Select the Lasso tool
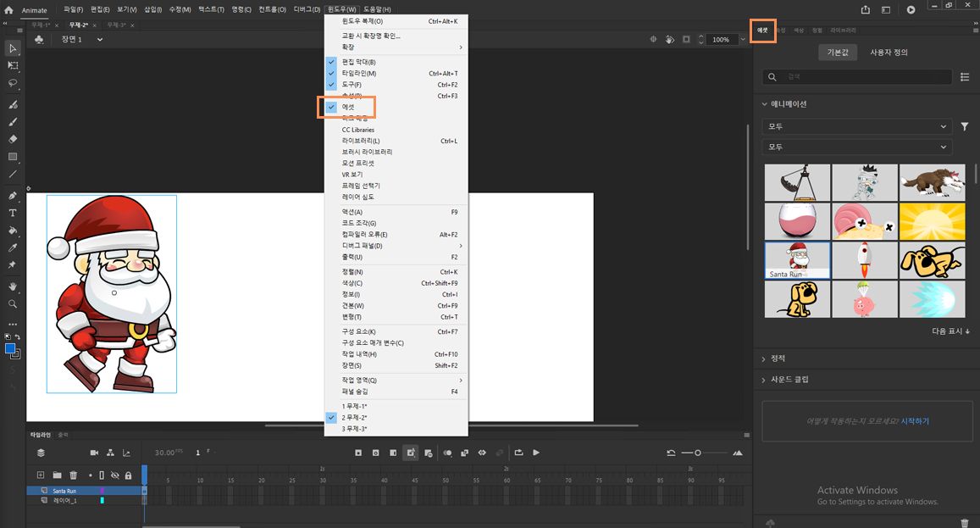 click(13, 82)
